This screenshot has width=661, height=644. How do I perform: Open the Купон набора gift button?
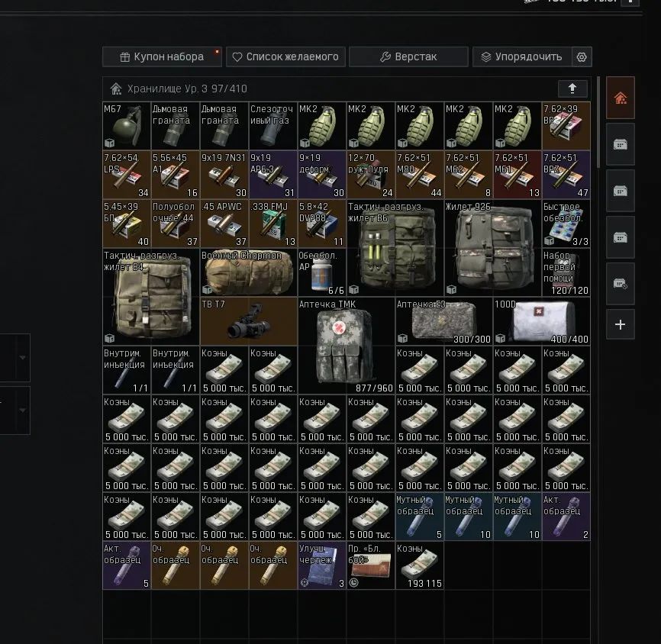162,57
